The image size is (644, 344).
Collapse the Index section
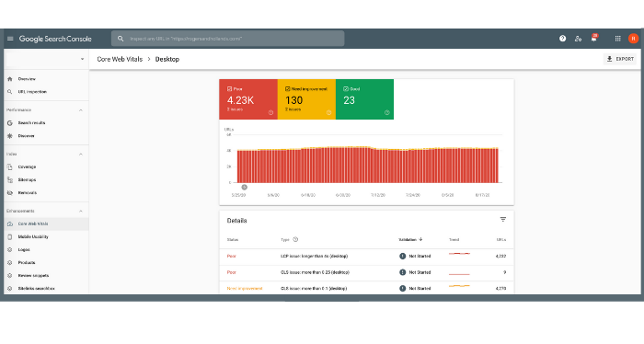(x=81, y=154)
